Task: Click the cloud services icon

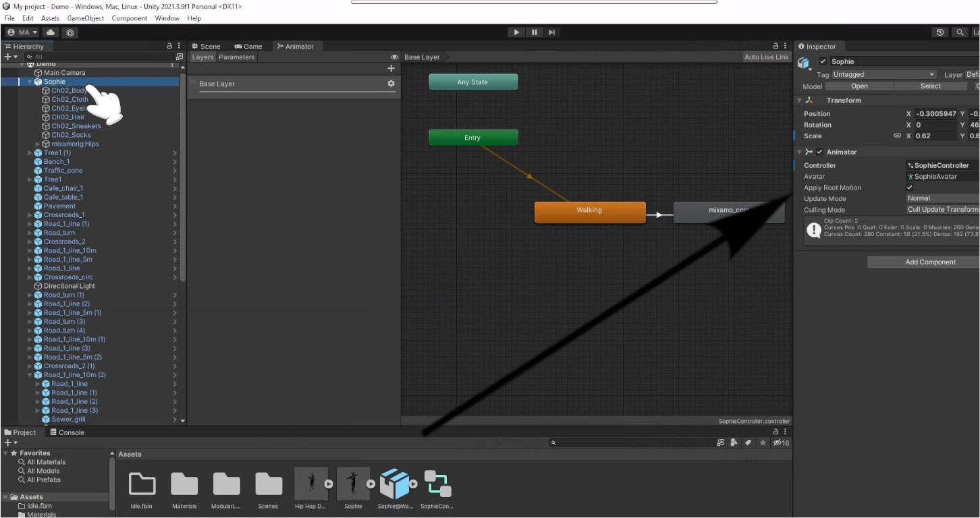Action: (51, 32)
